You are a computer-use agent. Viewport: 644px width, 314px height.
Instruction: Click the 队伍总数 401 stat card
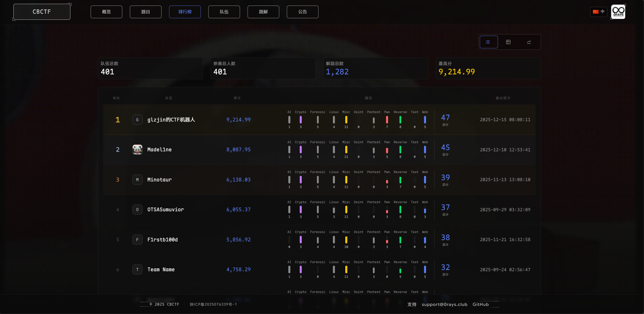pos(150,68)
